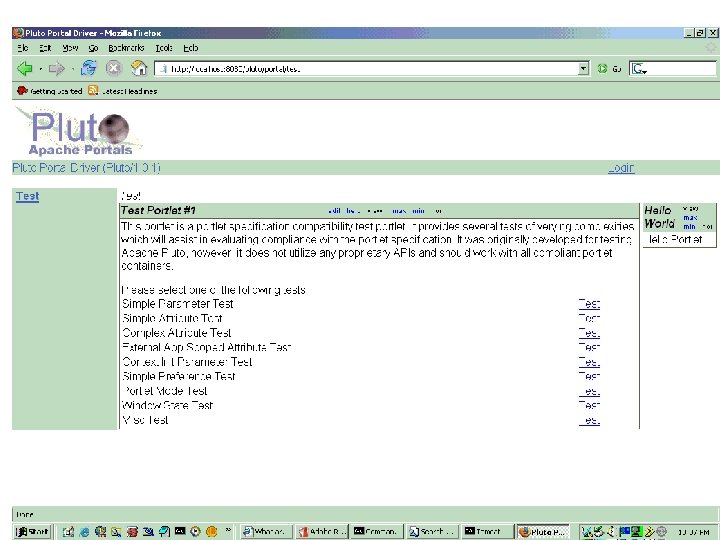Run the Simple Parameter Test link
This screenshot has height=540, width=720.
tap(589, 304)
